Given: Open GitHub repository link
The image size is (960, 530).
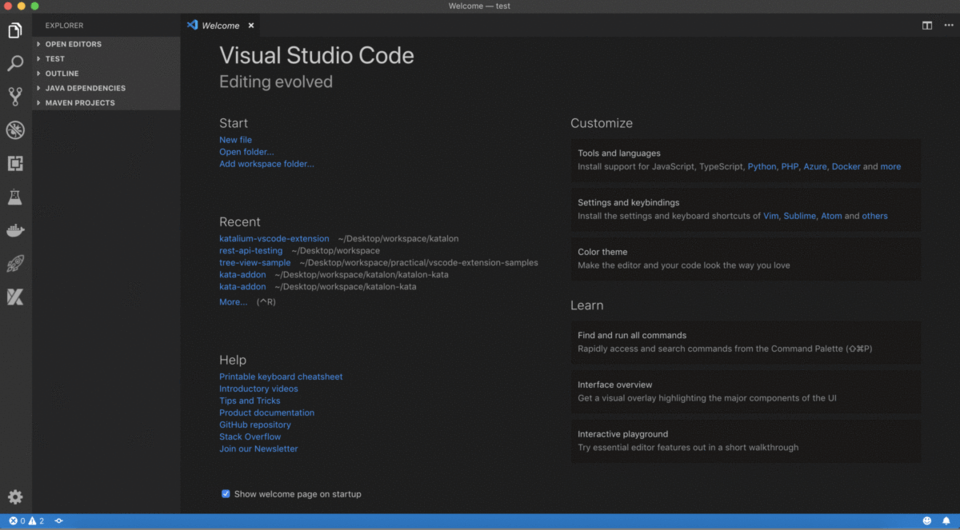Looking at the screenshot, I should [x=255, y=425].
